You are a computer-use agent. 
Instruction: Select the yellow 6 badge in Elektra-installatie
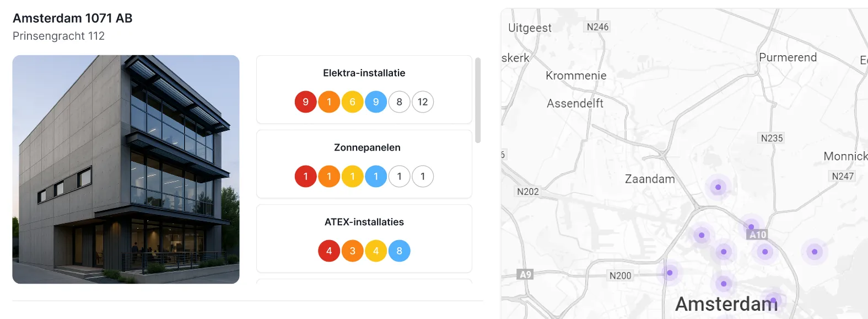coord(353,102)
